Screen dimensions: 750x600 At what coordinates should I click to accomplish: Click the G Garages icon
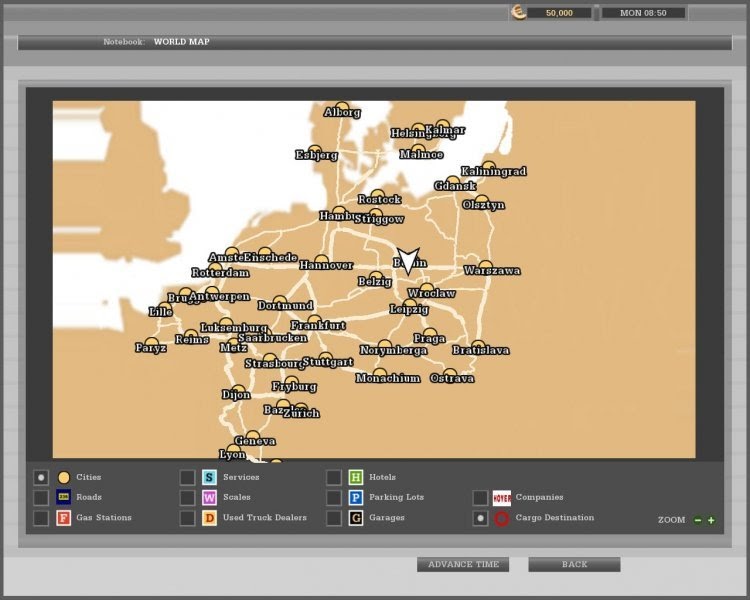pos(356,518)
